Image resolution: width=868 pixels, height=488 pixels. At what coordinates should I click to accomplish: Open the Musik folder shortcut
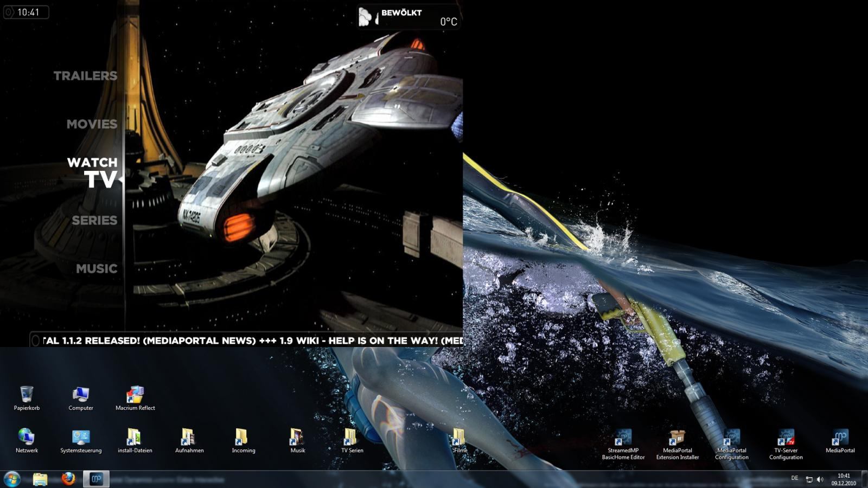298,440
